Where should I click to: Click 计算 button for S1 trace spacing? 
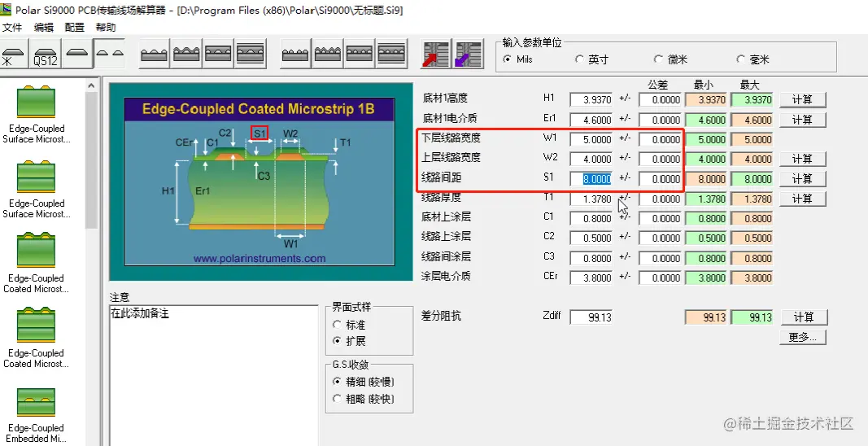(x=803, y=179)
